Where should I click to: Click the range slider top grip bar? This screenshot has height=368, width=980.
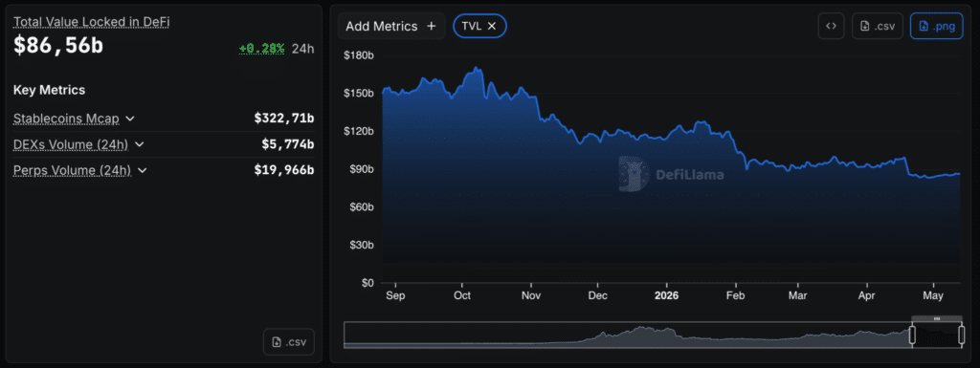pyautogui.click(x=936, y=318)
